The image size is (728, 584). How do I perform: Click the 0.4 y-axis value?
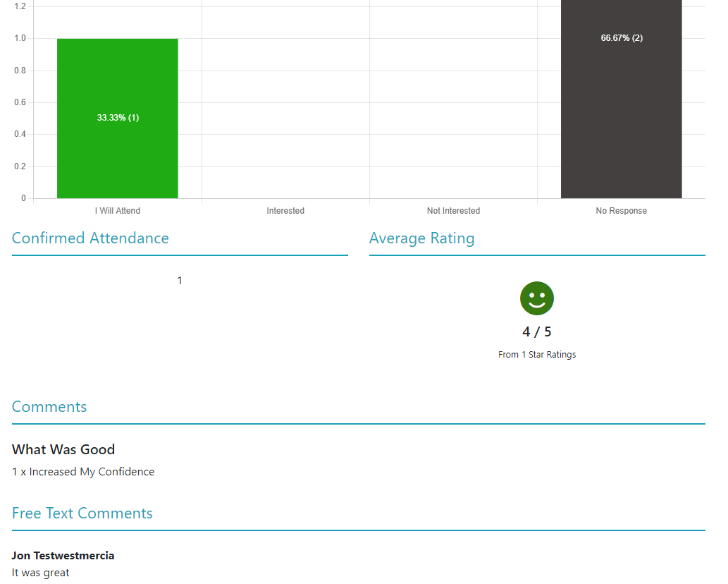pos(20,134)
